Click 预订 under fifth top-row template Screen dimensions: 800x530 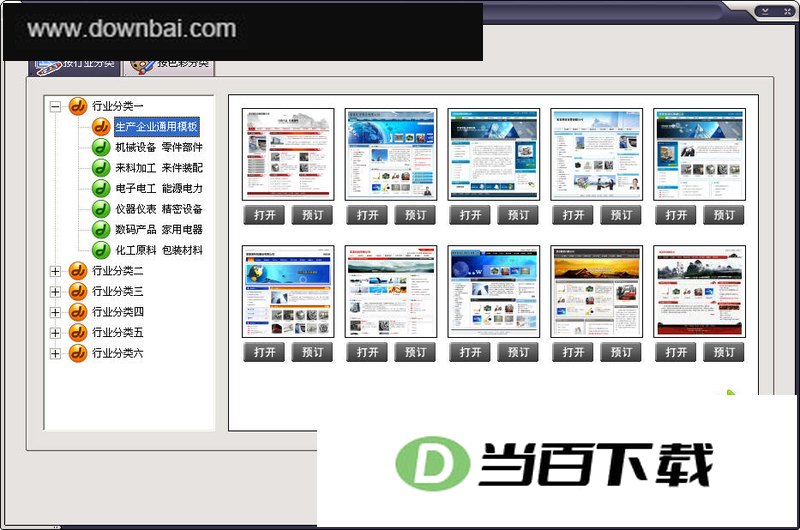click(723, 215)
